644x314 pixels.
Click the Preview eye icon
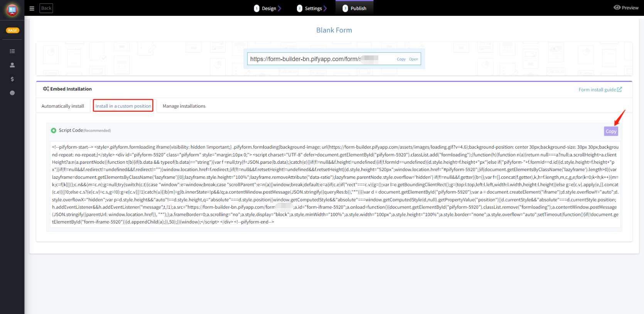point(617,8)
